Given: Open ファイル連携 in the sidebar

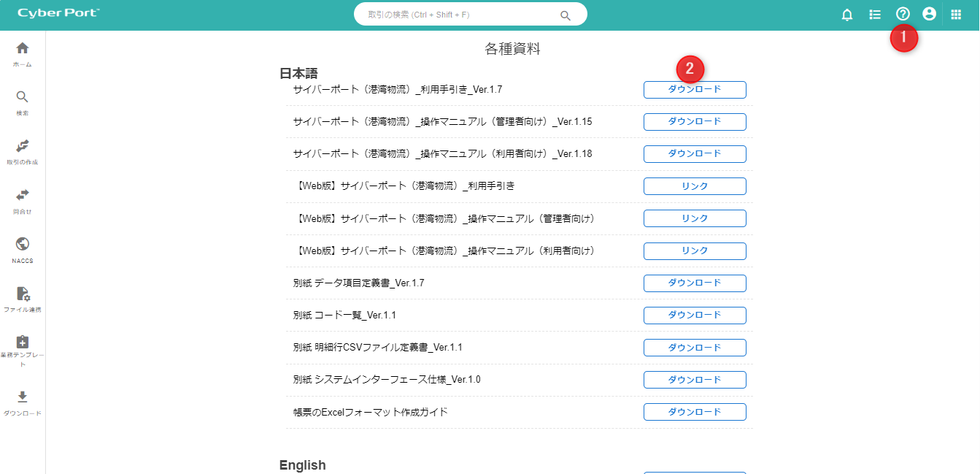Looking at the screenshot, I should [23, 294].
